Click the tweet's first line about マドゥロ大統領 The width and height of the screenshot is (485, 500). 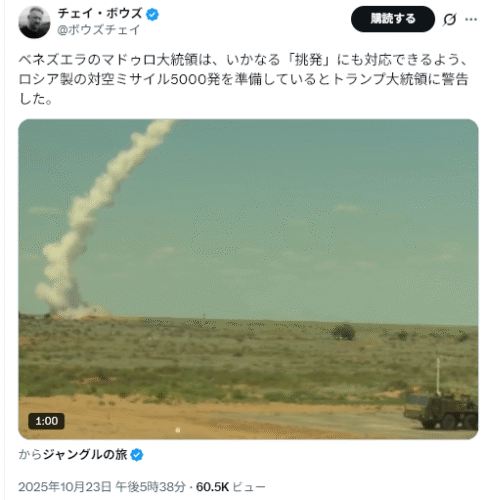pos(243,60)
